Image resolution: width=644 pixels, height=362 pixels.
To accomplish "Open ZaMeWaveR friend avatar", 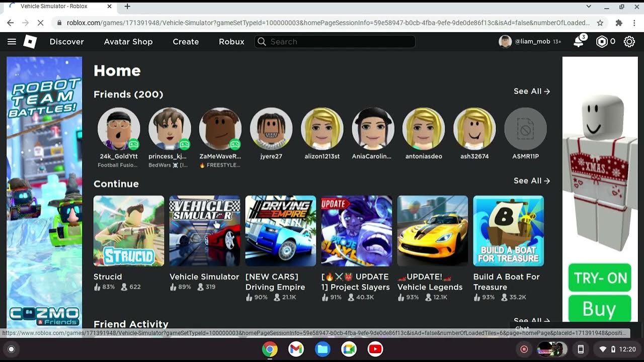I will (x=220, y=129).
